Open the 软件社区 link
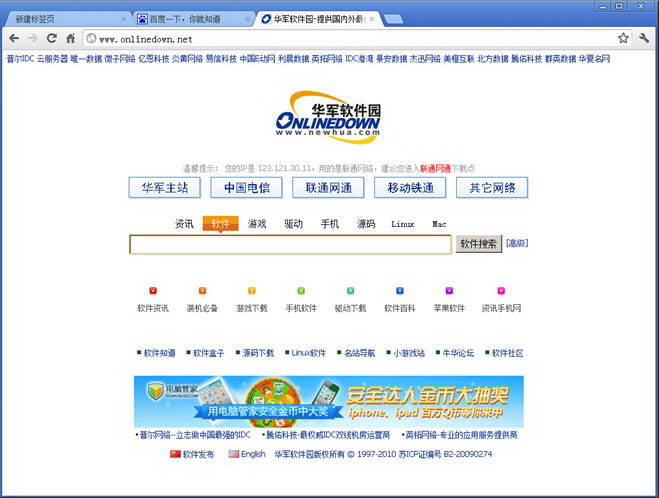Viewport: 659px width, 498px height. (507, 353)
